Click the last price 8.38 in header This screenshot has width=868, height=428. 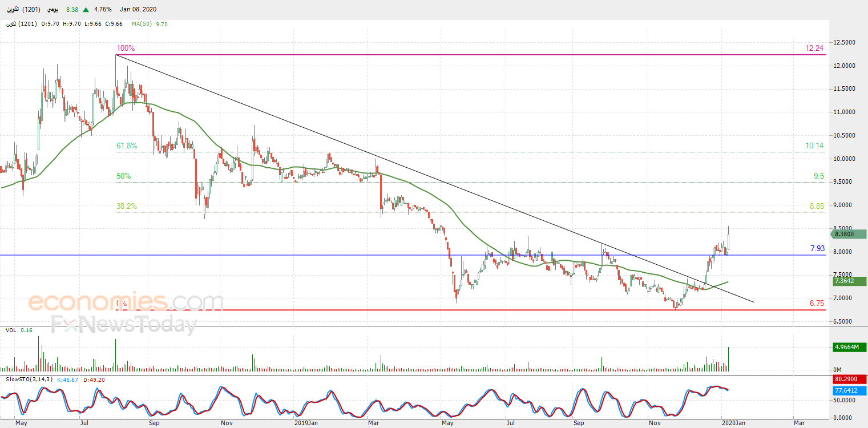pos(72,10)
